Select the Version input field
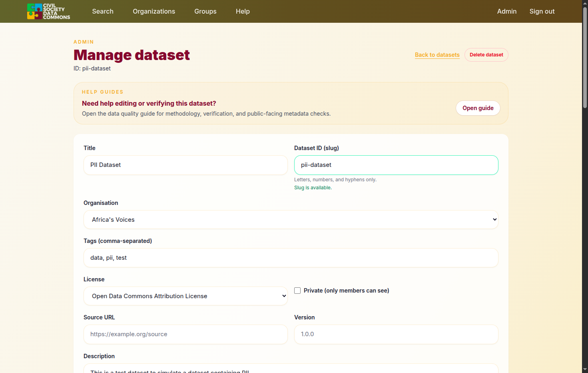Viewport: 588px width, 373px height. coord(396,334)
